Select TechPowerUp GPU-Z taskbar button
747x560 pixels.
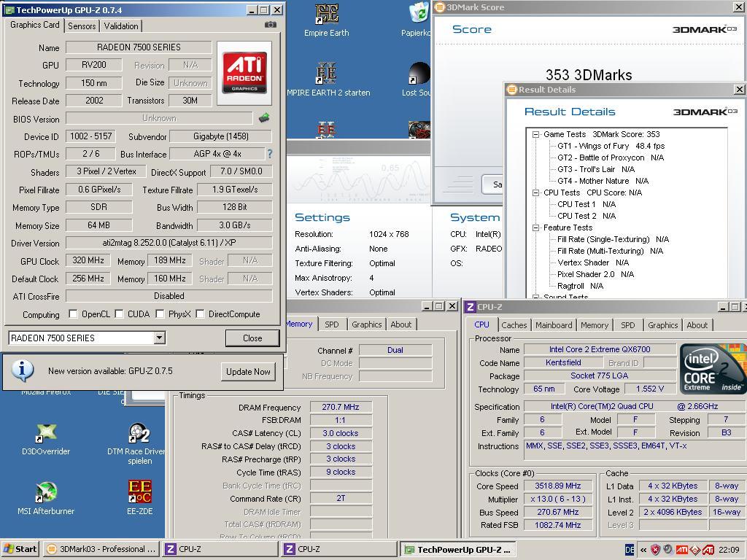[458, 550]
